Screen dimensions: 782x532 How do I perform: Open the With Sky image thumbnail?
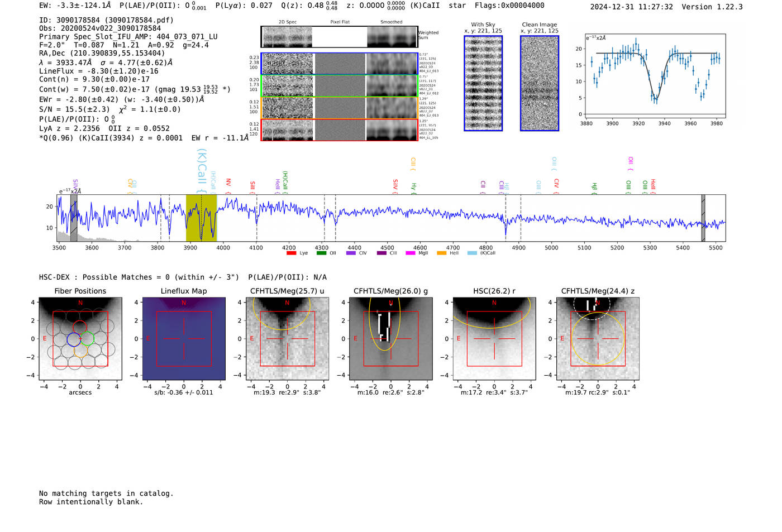(x=483, y=83)
